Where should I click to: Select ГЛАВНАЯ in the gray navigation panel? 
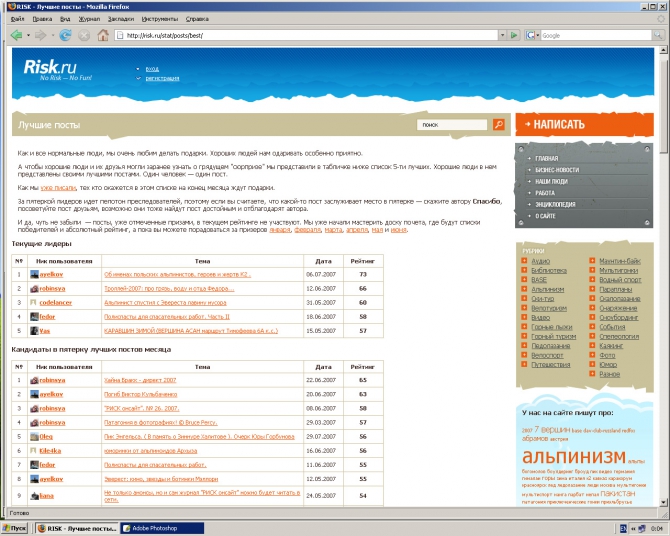click(547, 158)
